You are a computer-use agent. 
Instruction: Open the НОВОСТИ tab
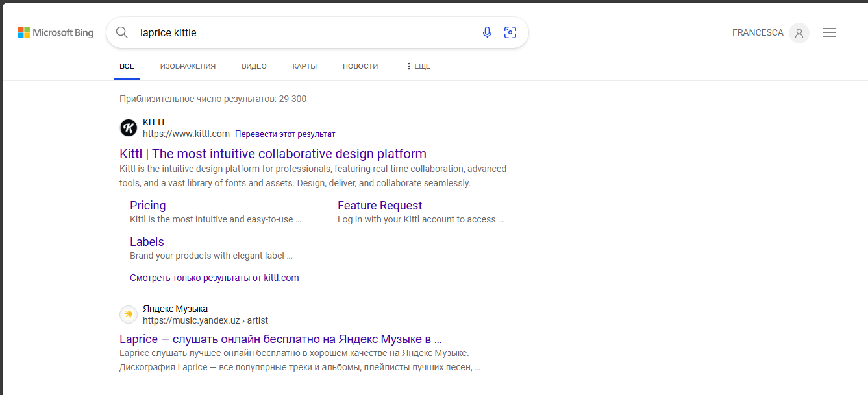click(360, 66)
